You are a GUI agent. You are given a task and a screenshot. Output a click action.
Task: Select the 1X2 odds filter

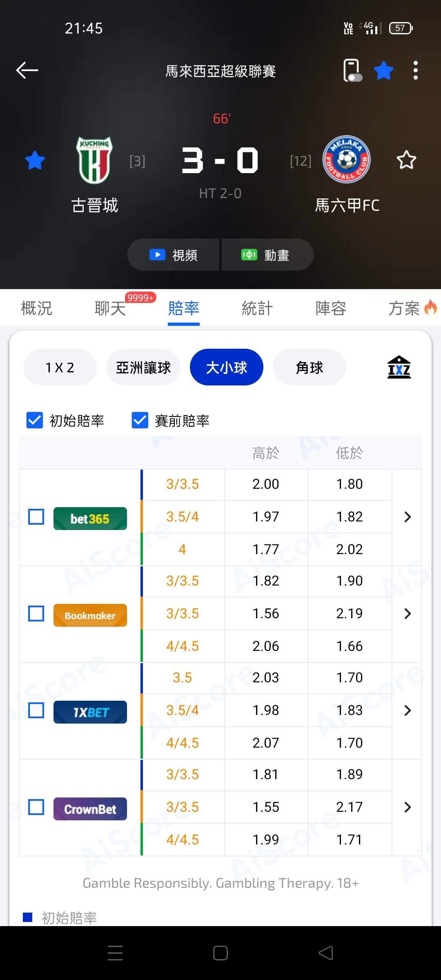[60, 367]
